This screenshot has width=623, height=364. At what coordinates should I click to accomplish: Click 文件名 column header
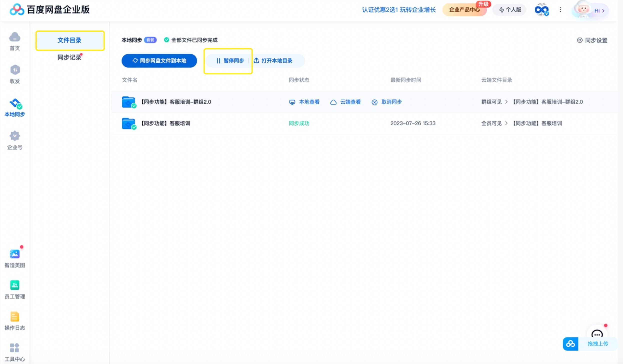point(129,80)
